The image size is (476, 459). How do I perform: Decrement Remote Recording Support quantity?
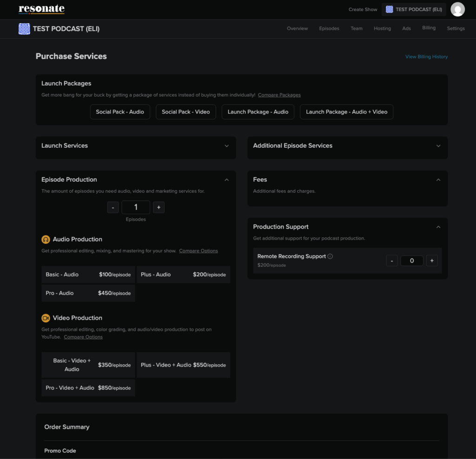392,261
